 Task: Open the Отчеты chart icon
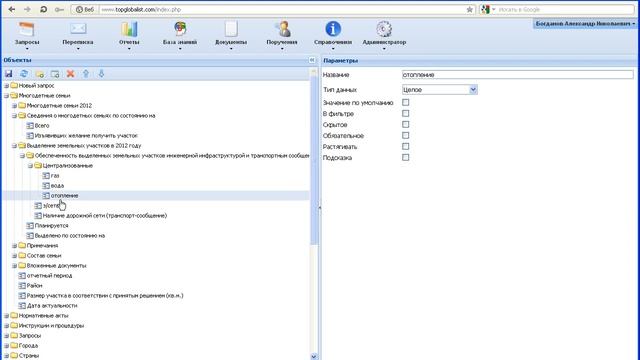[129, 29]
